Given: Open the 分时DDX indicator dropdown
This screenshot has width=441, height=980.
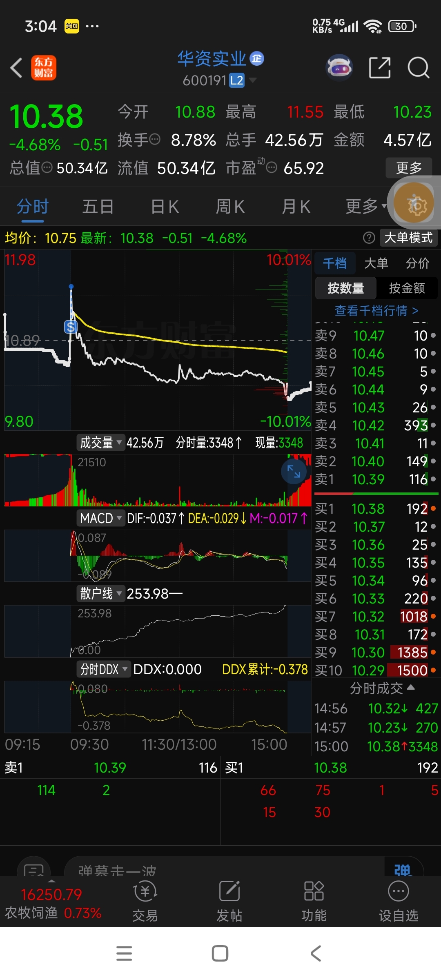Looking at the screenshot, I should point(104,669).
